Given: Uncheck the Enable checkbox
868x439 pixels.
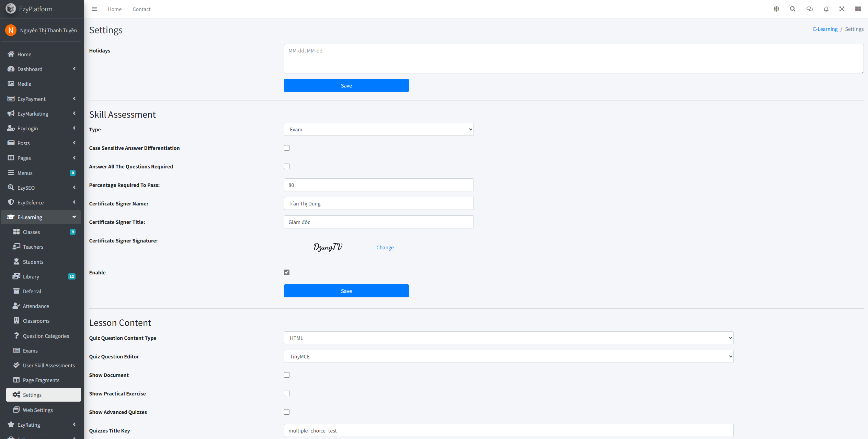Looking at the screenshot, I should [x=287, y=272].
